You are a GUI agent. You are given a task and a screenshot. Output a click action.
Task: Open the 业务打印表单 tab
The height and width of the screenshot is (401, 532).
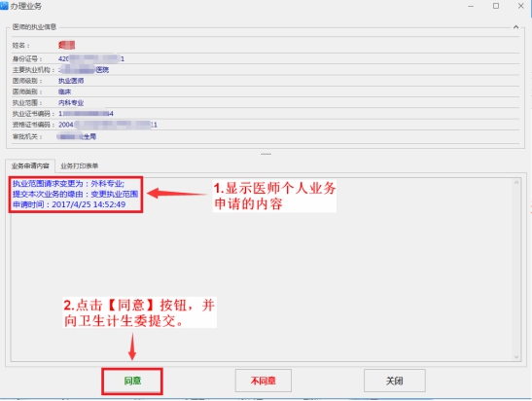tap(80, 165)
